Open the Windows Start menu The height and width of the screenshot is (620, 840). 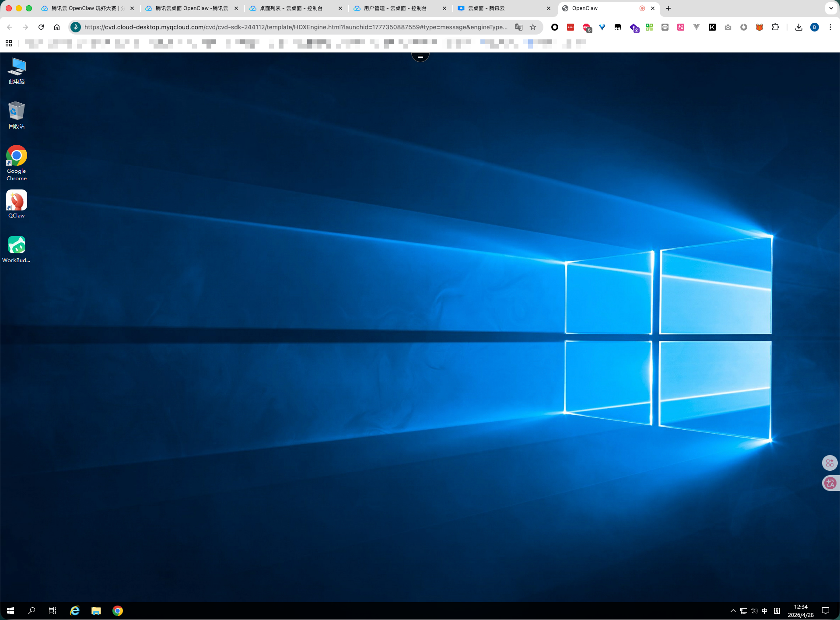tap(10, 611)
